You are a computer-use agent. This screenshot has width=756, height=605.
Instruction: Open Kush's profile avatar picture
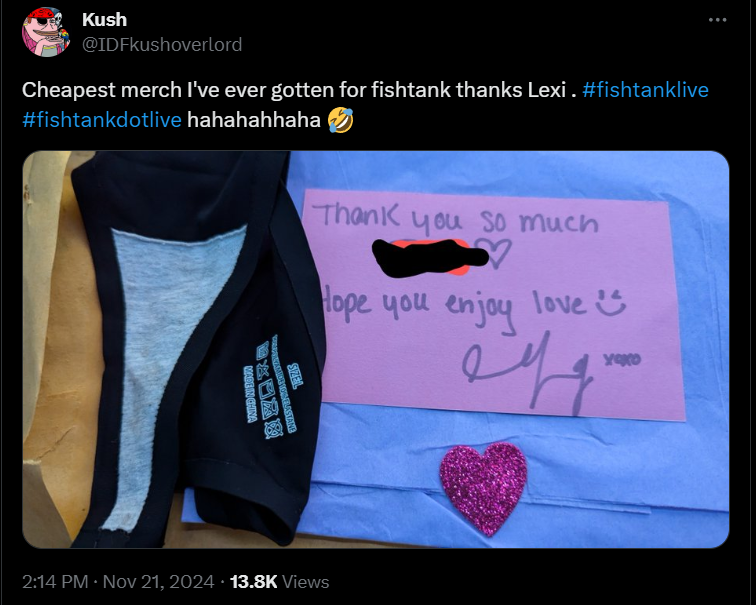click(46, 32)
